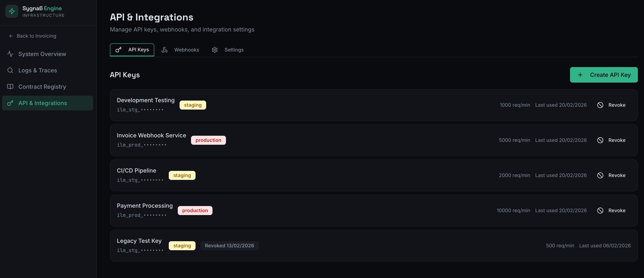Click the magnifier icon next to Logs & Traces
This screenshot has height=278, width=644.
pos(10,70)
